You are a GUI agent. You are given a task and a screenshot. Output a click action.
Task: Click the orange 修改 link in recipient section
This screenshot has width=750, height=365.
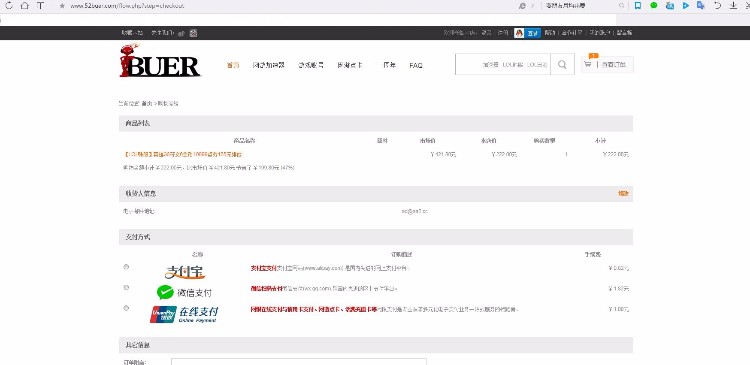click(x=623, y=194)
